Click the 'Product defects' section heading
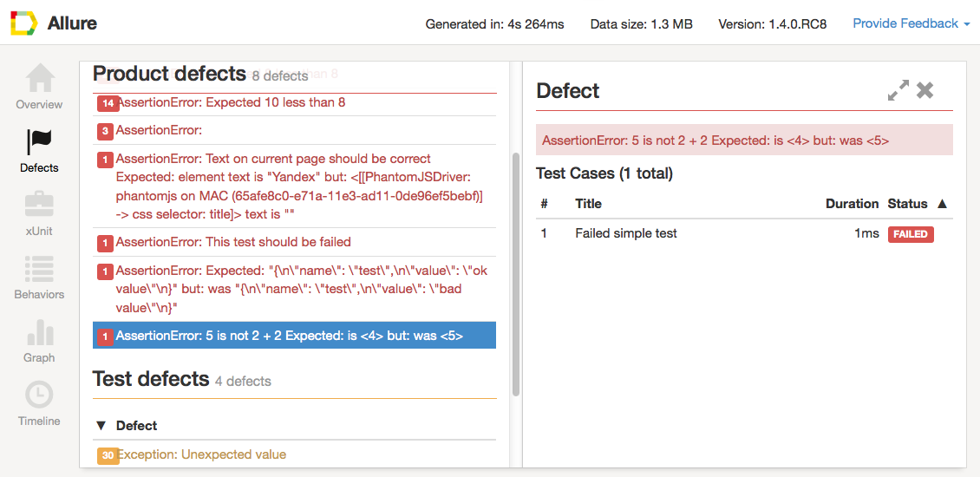980x477 pixels. click(x=169, y=74)
